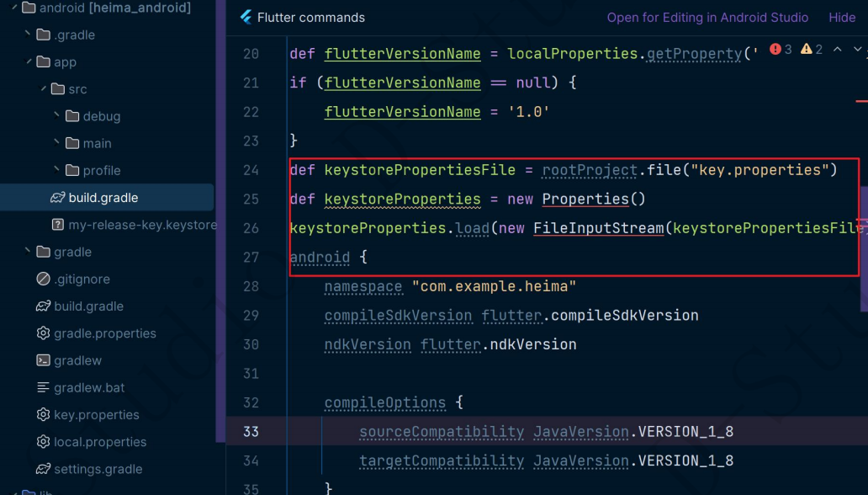This screenshot has width=868, height=495.
Task: Select the profile folder icon
Action: (72, 171)
